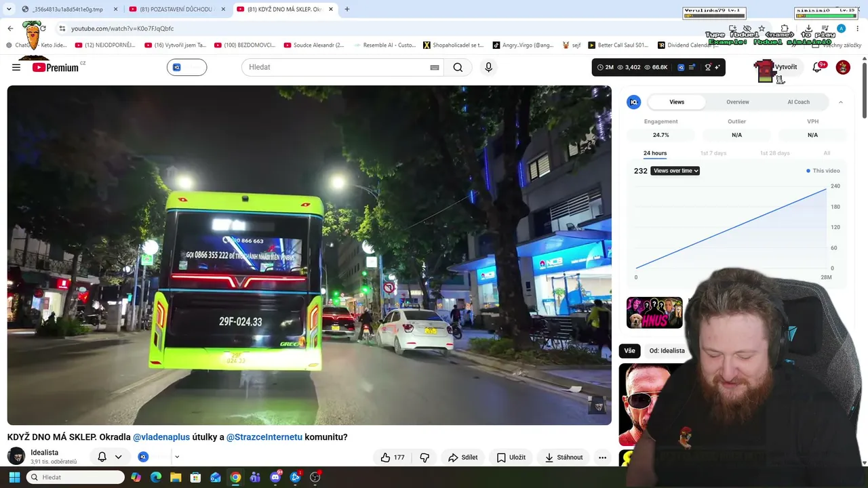Image resolution: width=868 pixels, height=488 pixels.
Task: Click the vidIQ icon beside the subscribe bell
Action: 143,457
